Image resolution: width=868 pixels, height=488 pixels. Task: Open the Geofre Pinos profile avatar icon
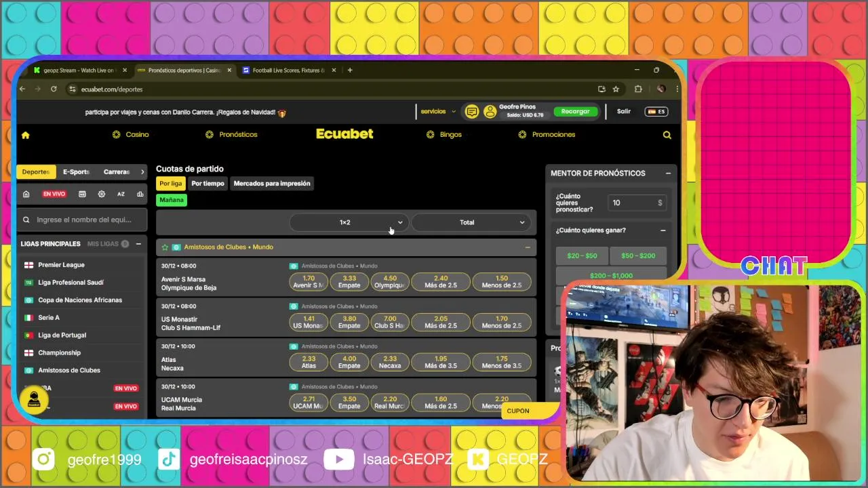pyautogui.click(x=490, y=112)
